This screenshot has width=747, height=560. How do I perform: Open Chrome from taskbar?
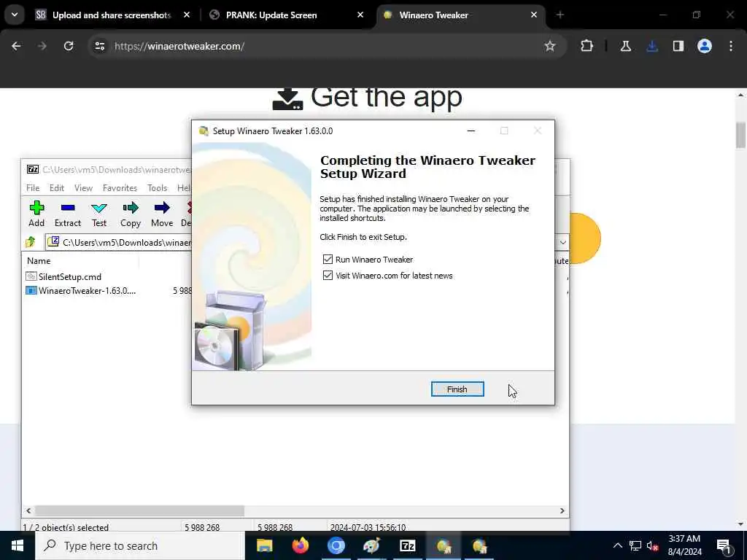coord(336,545)
